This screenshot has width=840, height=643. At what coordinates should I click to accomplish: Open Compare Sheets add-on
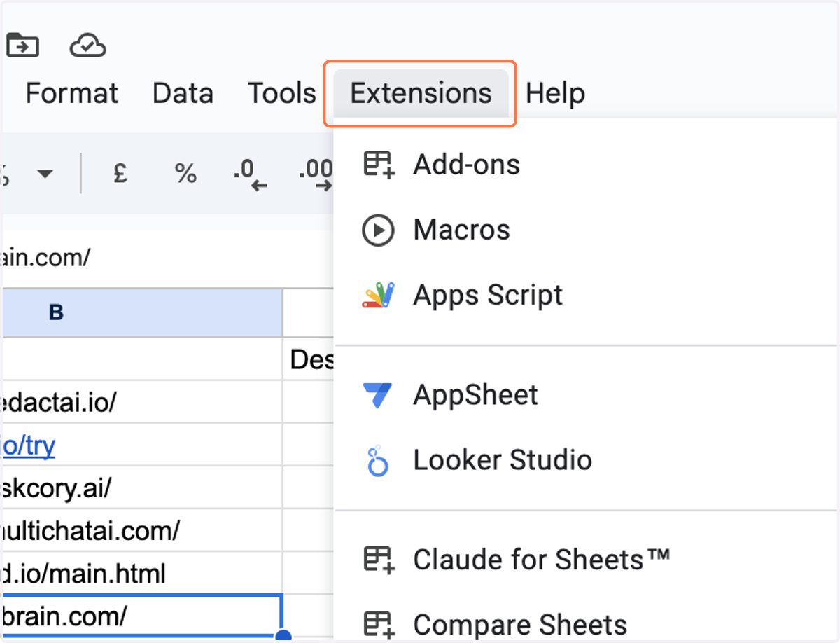click(x=587, y=623)
